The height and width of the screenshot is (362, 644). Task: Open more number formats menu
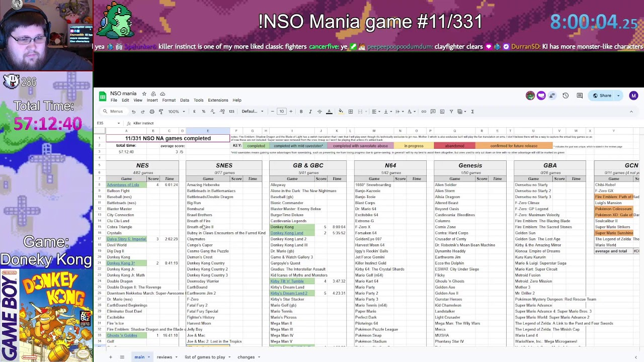(231, 112)
